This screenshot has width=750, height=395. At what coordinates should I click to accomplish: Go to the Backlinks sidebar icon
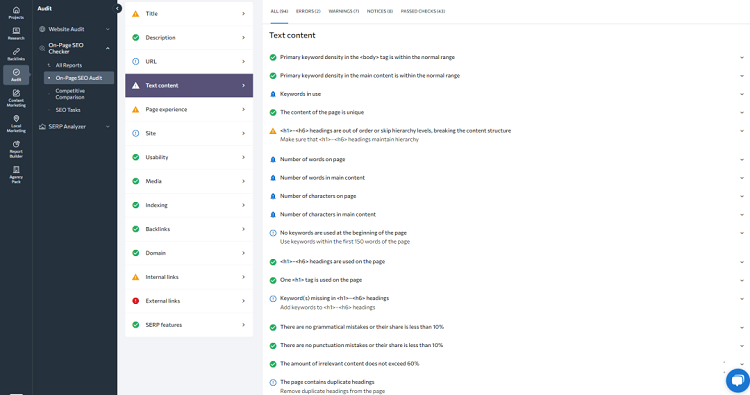16,55
